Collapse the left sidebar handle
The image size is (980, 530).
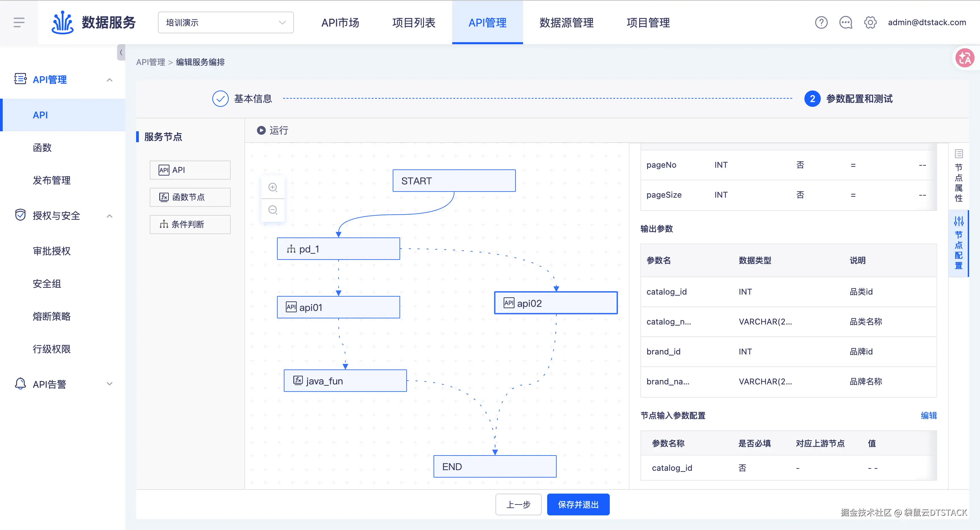pos(120,52)
